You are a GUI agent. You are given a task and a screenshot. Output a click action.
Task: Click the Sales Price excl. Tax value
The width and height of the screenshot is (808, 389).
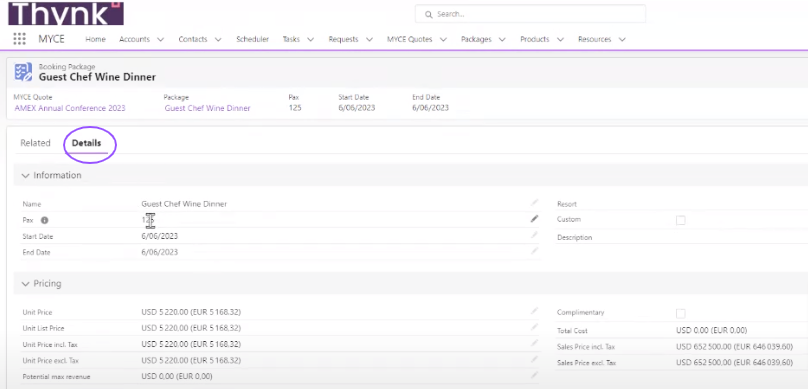pyautogui.click(x=734, y=363)
